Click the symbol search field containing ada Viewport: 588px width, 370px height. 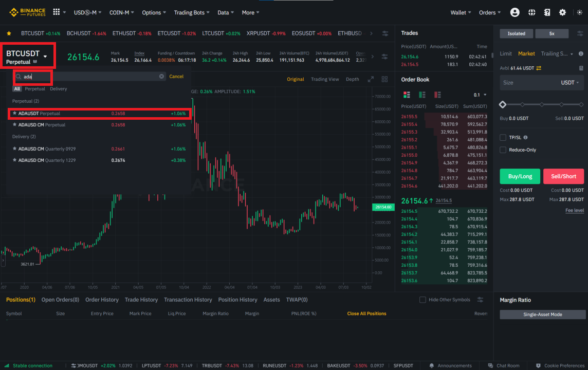coord(89,77)
